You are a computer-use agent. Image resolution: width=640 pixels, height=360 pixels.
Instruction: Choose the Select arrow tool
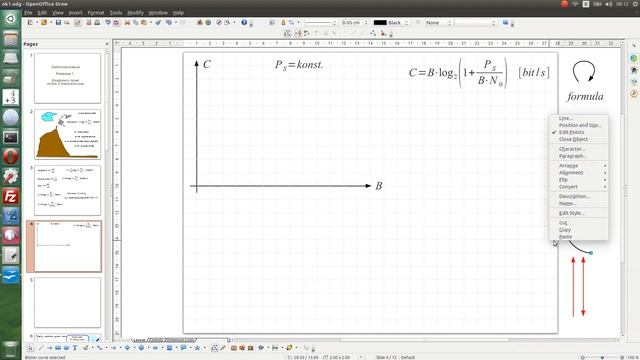pyautogui.click(x=30, y=348)
